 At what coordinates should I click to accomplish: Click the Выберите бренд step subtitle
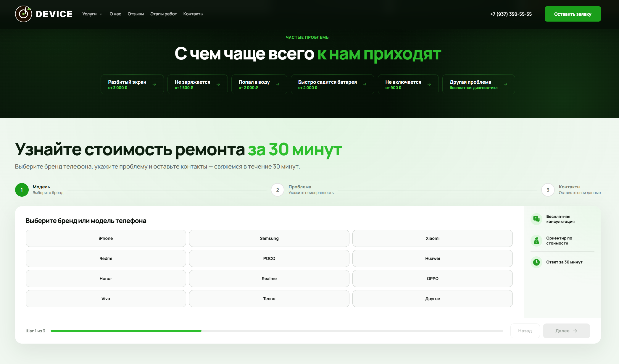(48, 193)
